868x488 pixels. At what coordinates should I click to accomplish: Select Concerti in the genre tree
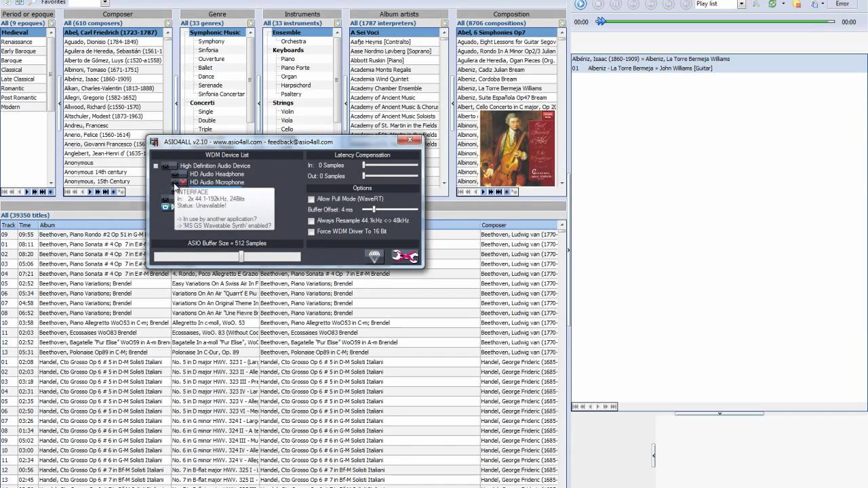(x=202, y=103)
